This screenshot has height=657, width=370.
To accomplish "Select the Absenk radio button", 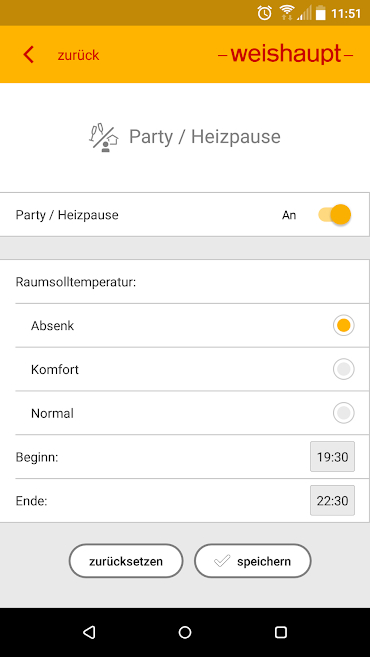I will (x=344, y=326).
